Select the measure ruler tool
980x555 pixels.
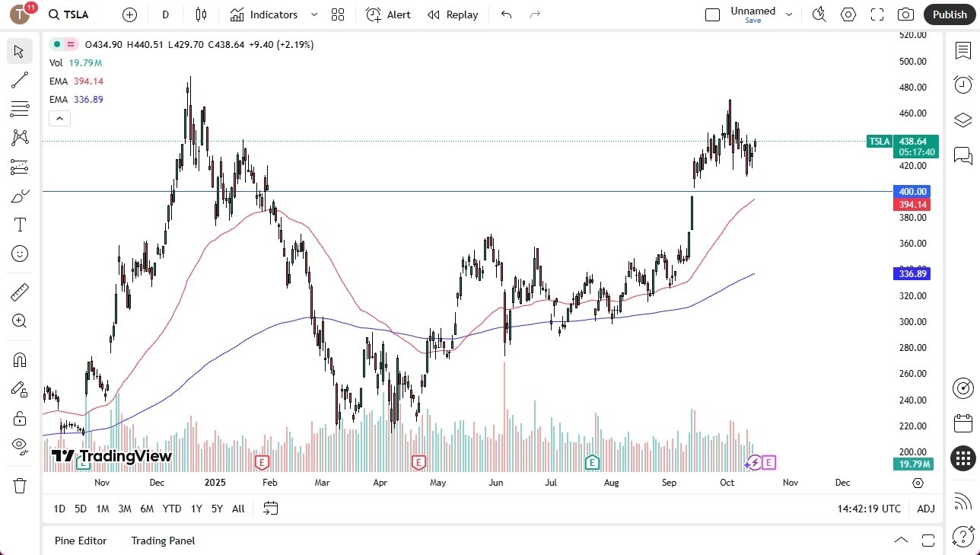click(x=19, y=292)
